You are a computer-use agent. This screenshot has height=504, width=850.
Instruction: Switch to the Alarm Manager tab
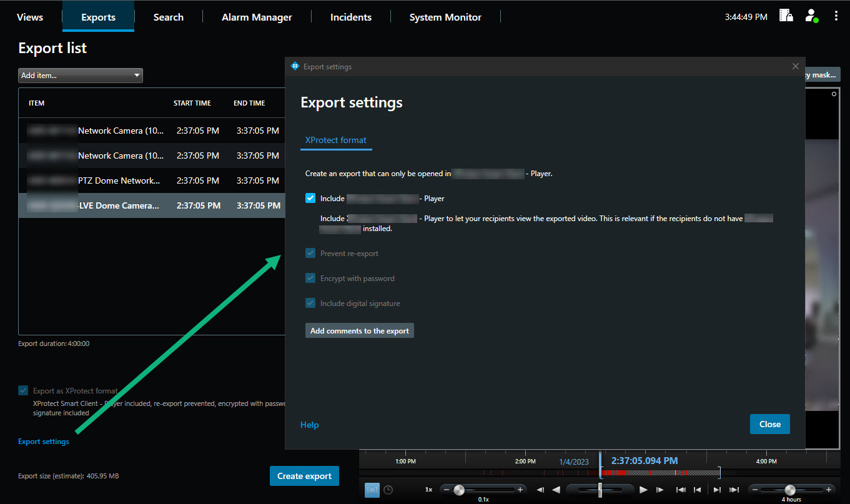tap(257, 17)
